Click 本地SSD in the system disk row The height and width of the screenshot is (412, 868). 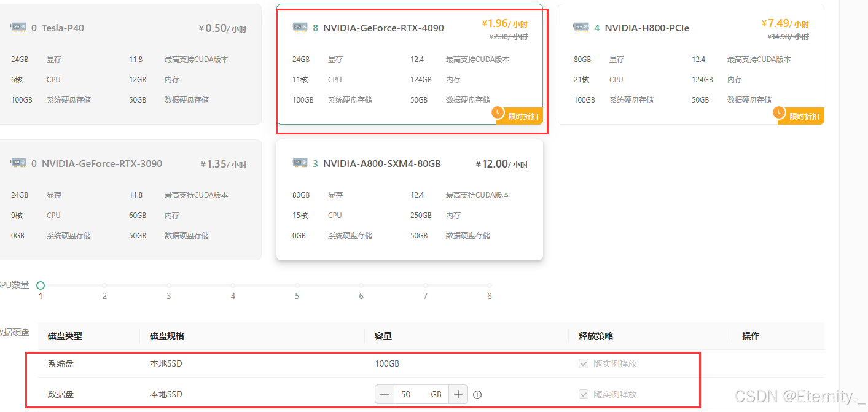point(166,363)
